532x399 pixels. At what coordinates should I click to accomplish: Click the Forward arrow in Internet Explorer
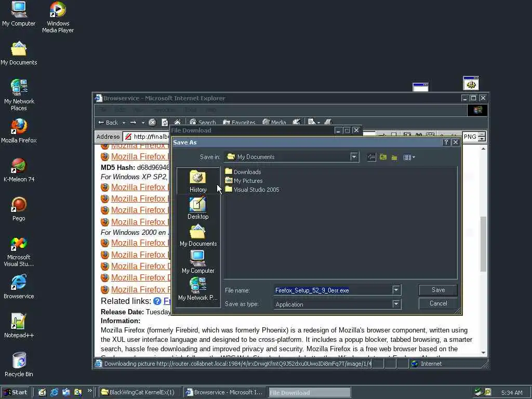pos(134,123)
